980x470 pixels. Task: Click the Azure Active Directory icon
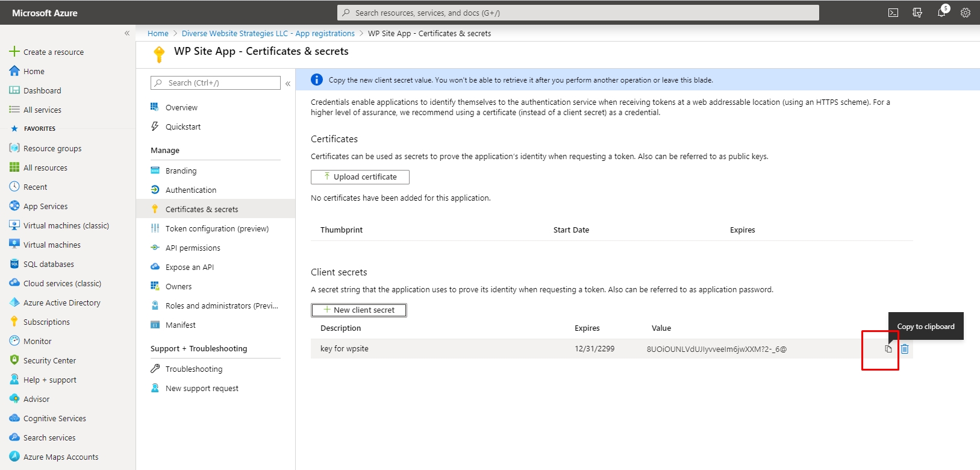tap(14, 302)
